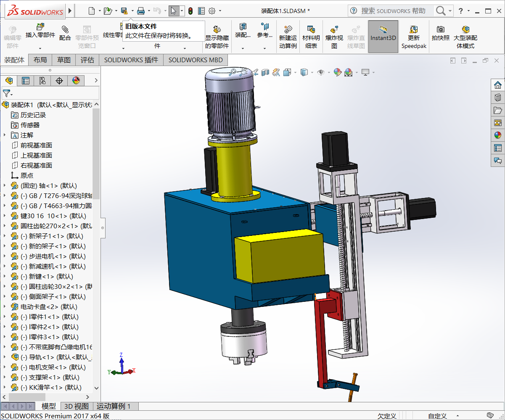Add a Mate (配合) with the paperclip icon
505x420 pixels.
(x=65, y=33)
